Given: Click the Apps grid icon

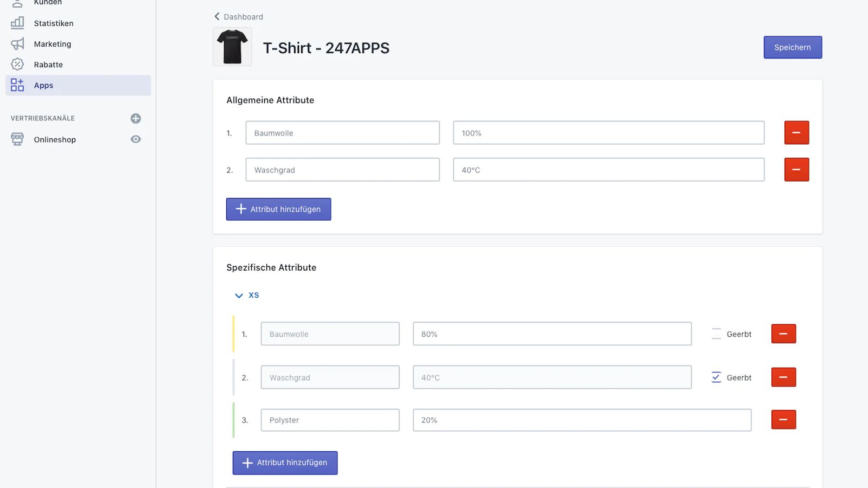Looking at the screenshot, I should (17, 85).
